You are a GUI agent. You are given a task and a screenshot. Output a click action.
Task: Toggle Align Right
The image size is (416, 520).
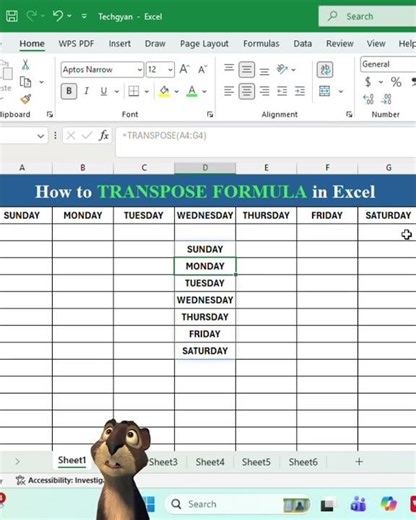pyautogui.click(x=265, y=91)
